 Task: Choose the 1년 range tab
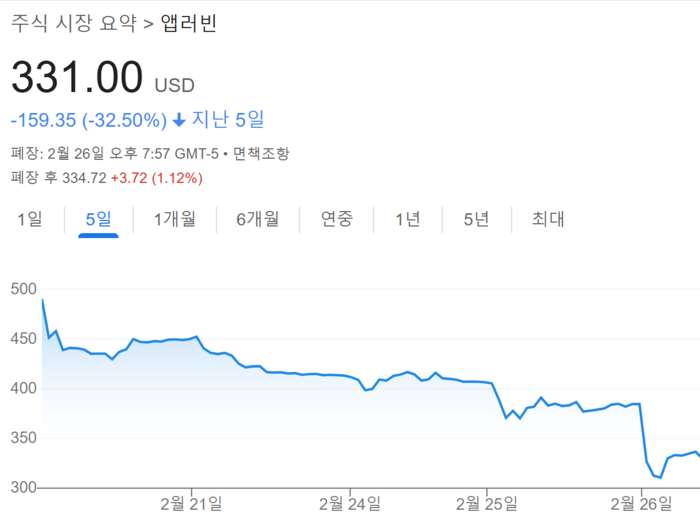(408, 219)
